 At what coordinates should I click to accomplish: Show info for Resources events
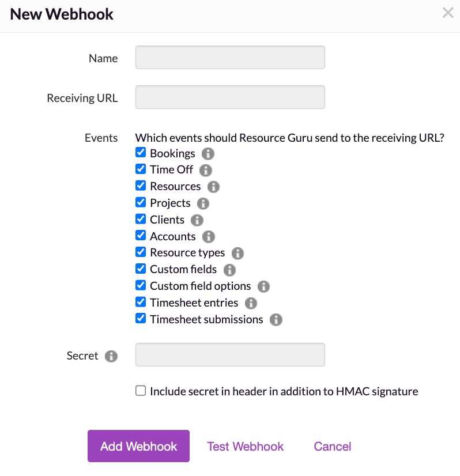click(x=213, y=187)
